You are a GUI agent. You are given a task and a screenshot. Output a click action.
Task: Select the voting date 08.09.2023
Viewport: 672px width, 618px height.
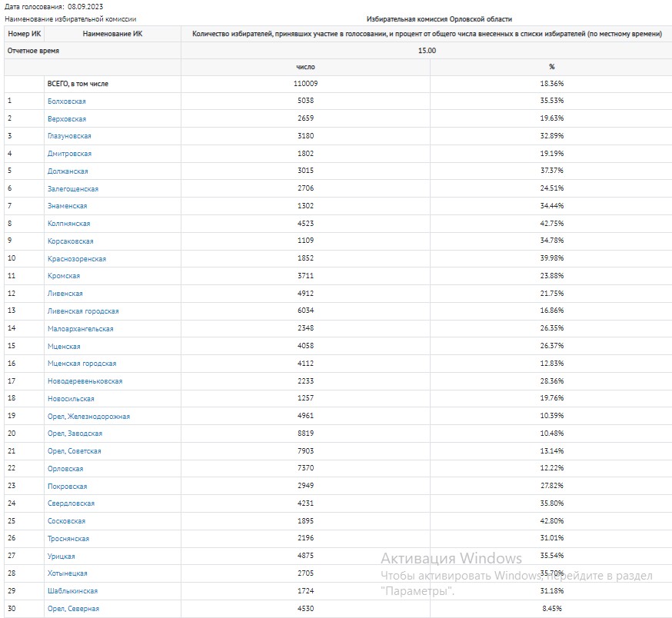pyautogui.click(x=85, y=6)
